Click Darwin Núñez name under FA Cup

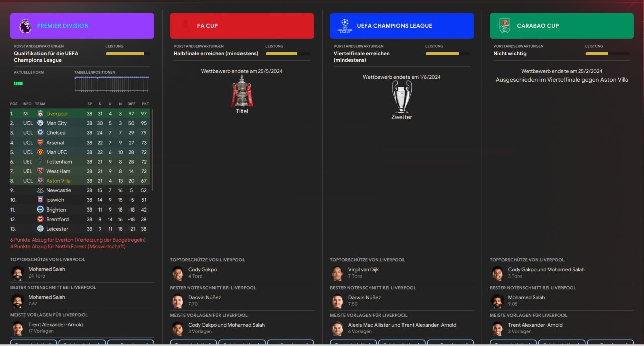(x=205, y=298)
